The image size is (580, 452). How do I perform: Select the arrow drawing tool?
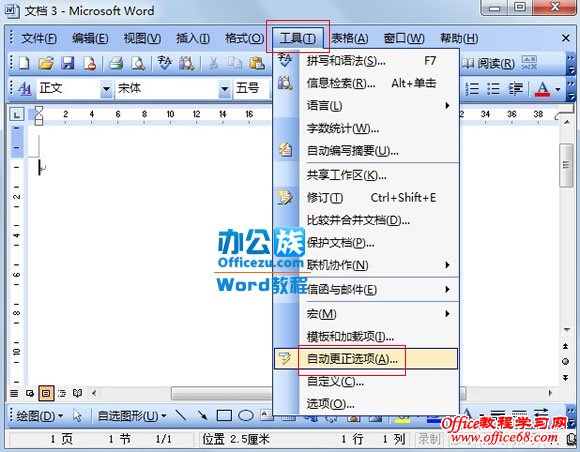(x=202, y=415)
